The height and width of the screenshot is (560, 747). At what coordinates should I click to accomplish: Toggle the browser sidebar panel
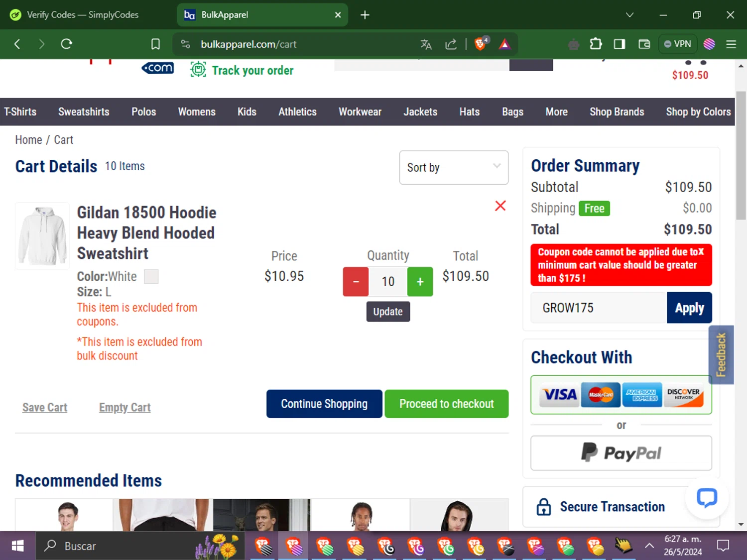click(x=619, y=44)
